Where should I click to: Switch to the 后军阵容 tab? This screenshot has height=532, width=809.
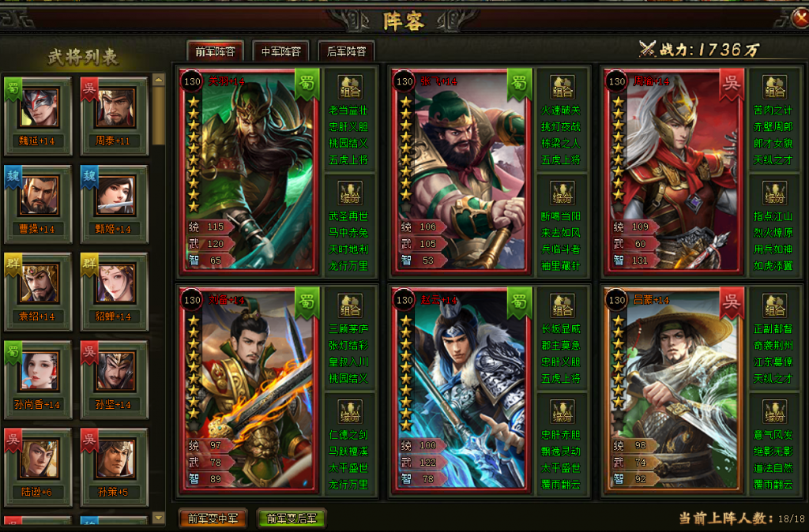346,51
